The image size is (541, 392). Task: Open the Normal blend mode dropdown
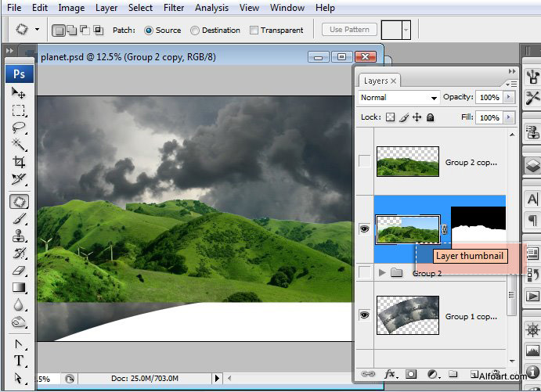(399, 98)
